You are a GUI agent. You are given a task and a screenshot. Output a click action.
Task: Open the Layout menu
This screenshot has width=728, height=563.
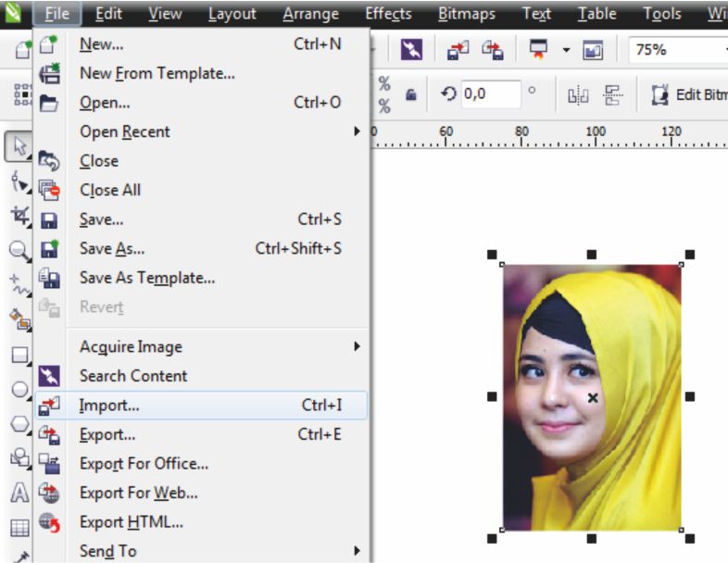pos(232,14)
